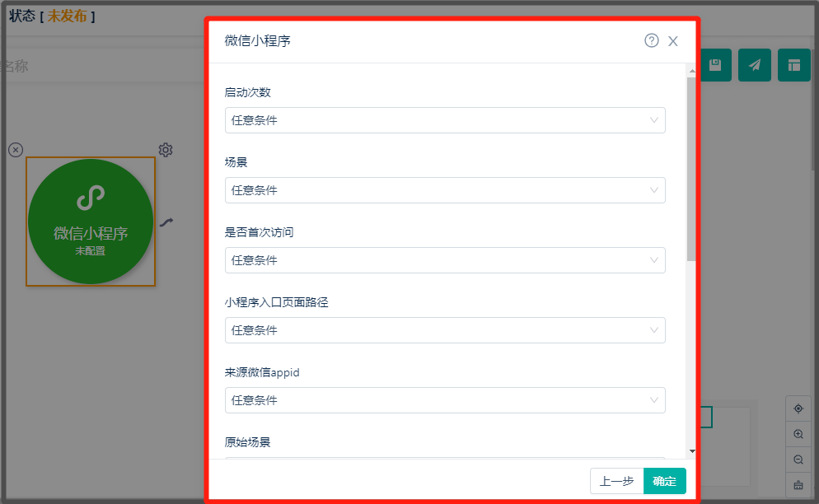The height and width of the screenshot is (504, 819).
Task: Open the 启动次数 dropdown
Action: pyautogui.click(x=445, y=120)
